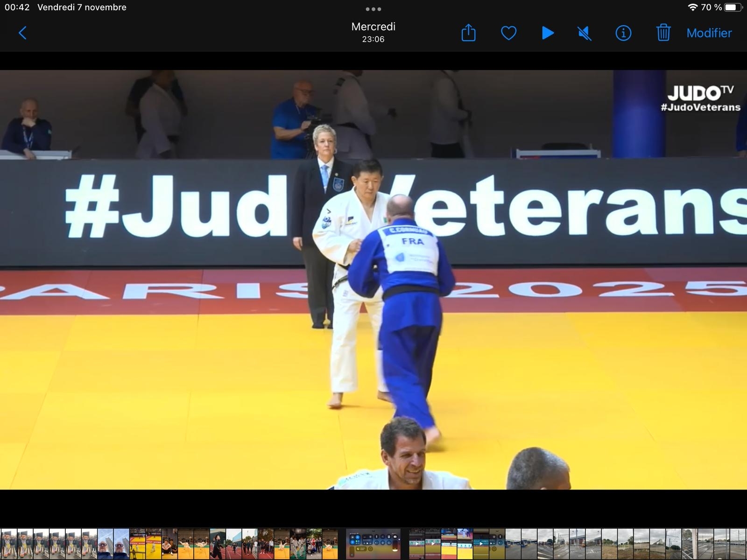Select the large Control Center screenshot thumbnail
The width and height of the screenshot is (747, 560).
click(x=373, y=544)
